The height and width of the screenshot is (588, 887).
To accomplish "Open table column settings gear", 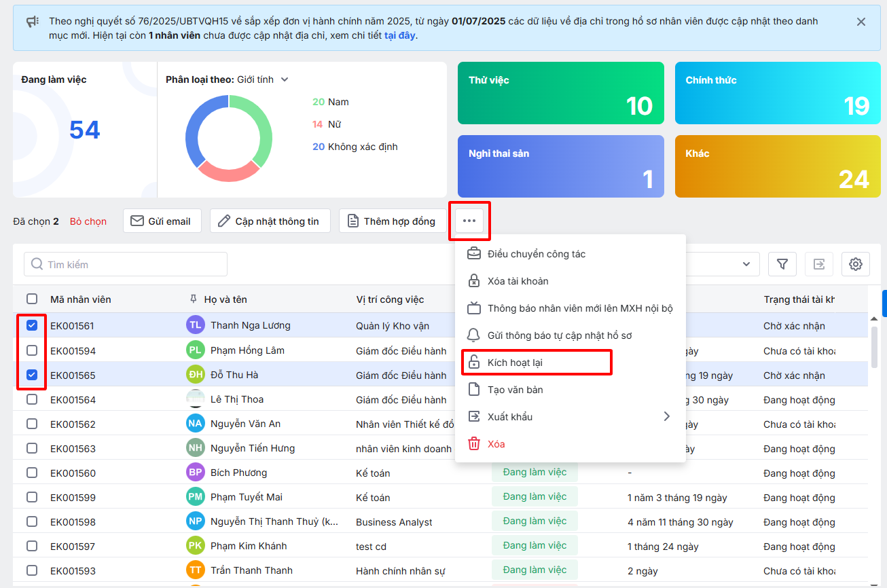I will click(855, 264).
